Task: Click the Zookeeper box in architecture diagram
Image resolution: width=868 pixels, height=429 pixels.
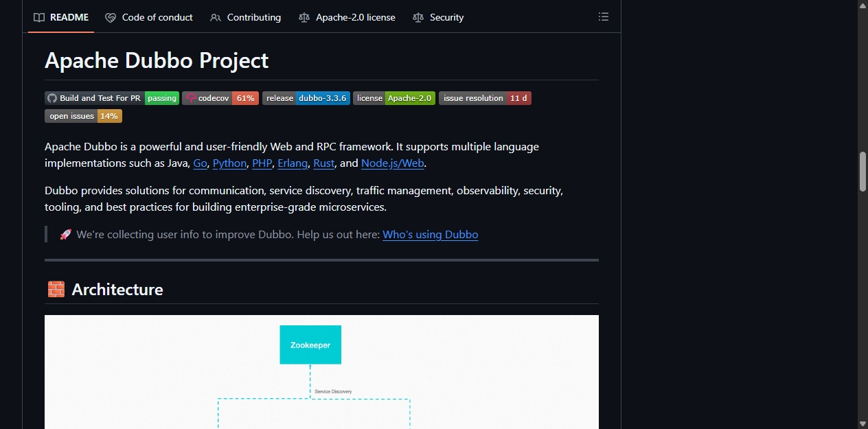Action: (x=310, y=345)
